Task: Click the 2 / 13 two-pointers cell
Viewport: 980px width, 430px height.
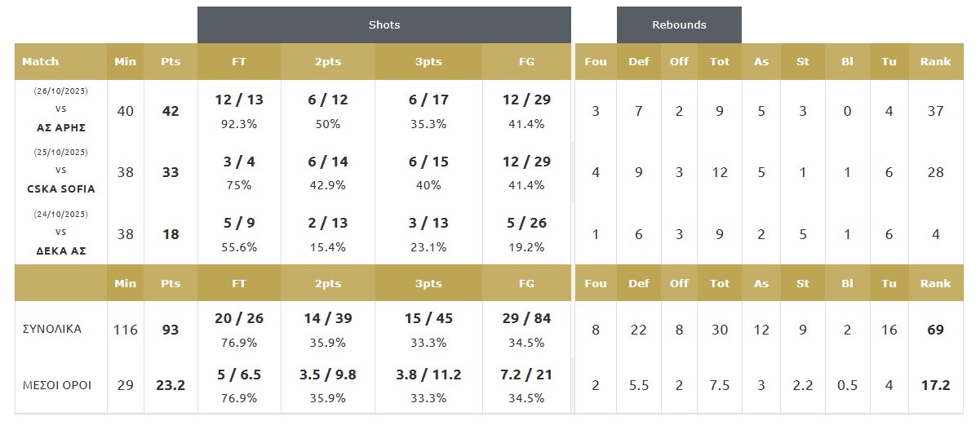Action: tap(328, 223)
